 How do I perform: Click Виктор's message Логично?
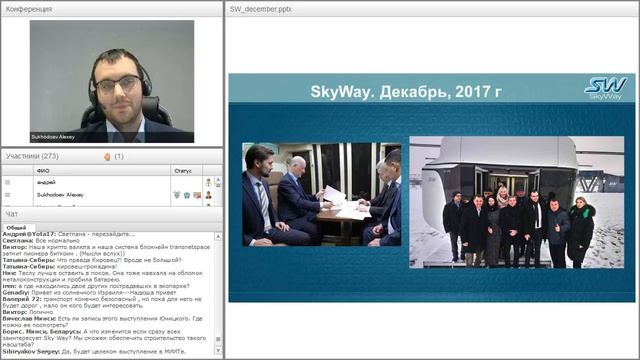coord(28,312)
